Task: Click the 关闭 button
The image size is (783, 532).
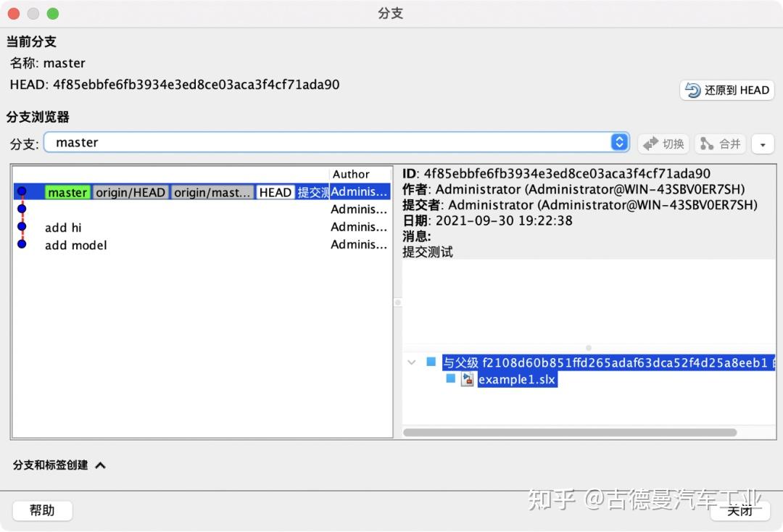Action: [x=740, y=510]
